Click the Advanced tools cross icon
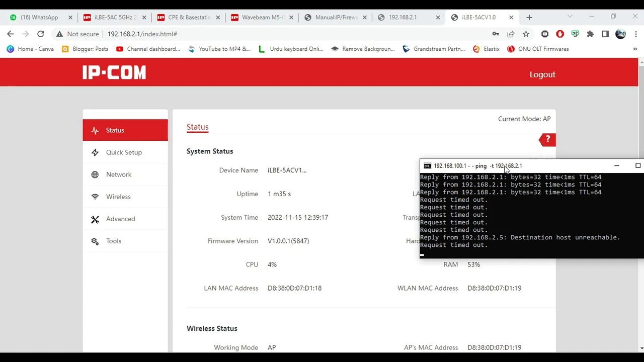This screenshot has height=362, width=644. tap(95, 219)
